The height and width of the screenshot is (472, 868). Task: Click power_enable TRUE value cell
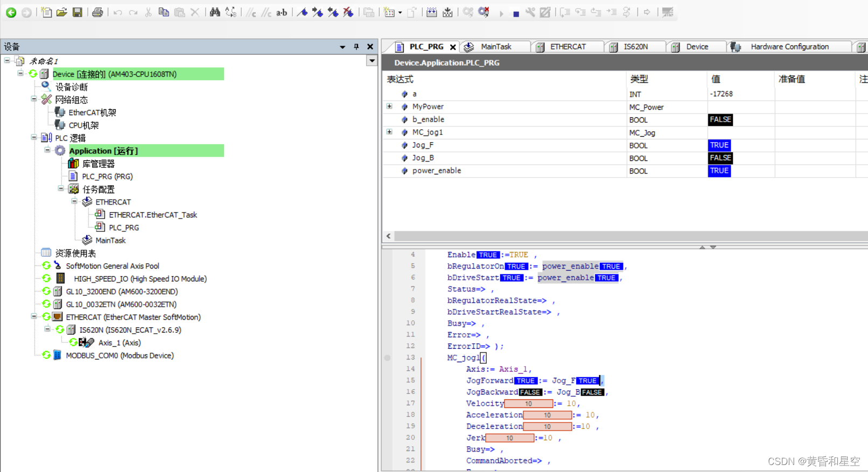[719, 171]
